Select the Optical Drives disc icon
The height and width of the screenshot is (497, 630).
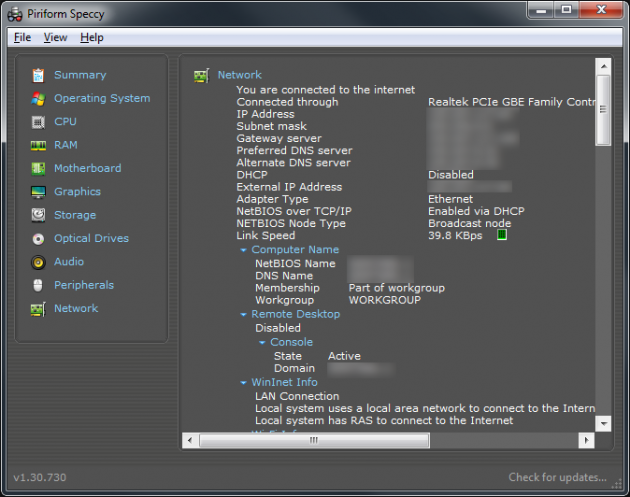tap(38, 239)
